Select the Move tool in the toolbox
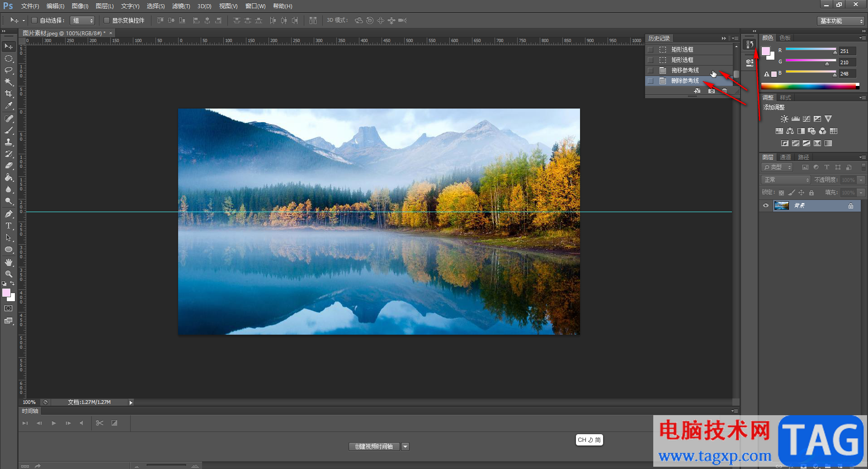 coord(9,47)
